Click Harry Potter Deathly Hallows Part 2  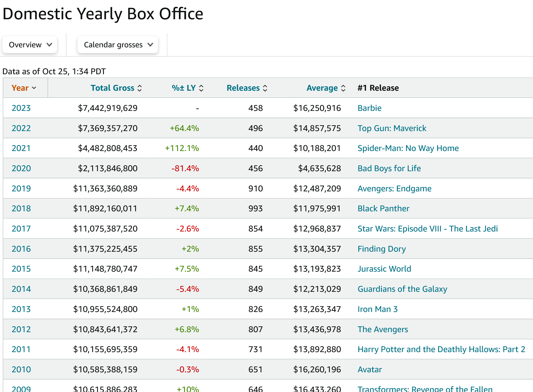[441, 349]
